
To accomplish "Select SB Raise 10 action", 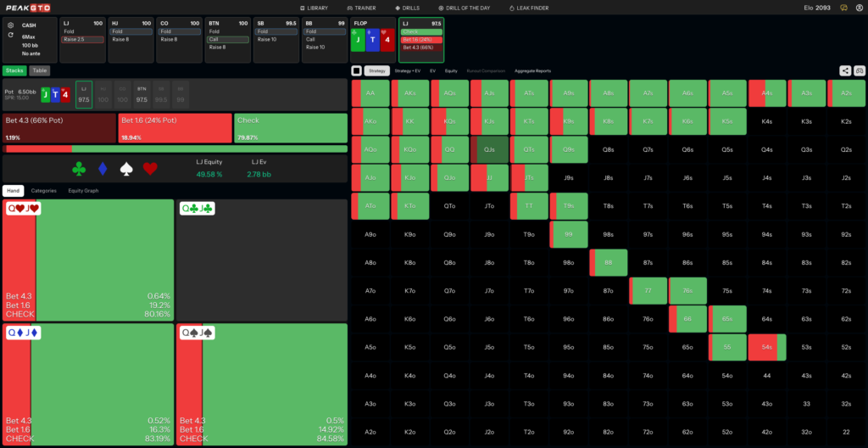I will 276,39.
